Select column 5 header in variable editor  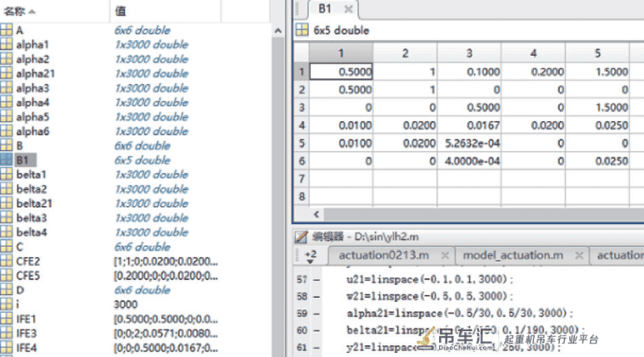(x=597, y=53)
